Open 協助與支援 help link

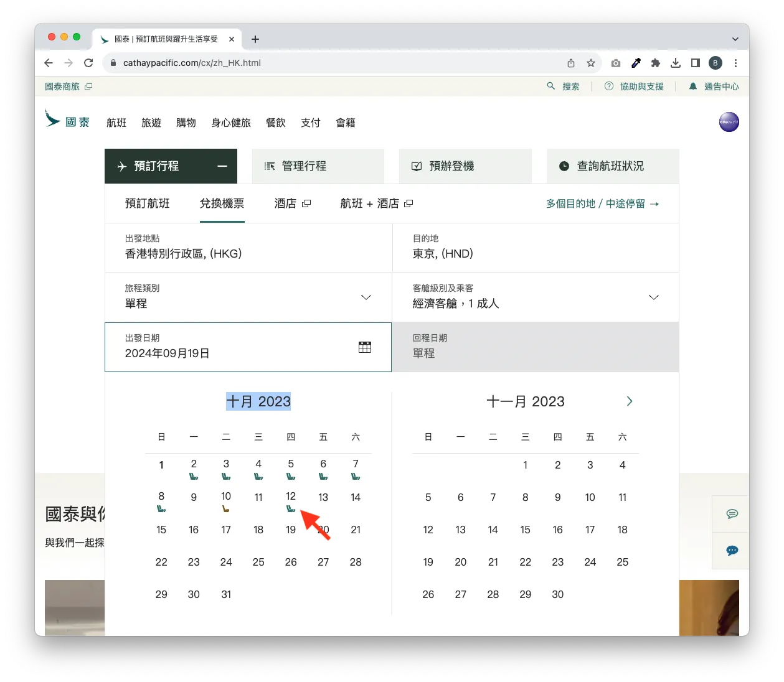pos(634,86)
